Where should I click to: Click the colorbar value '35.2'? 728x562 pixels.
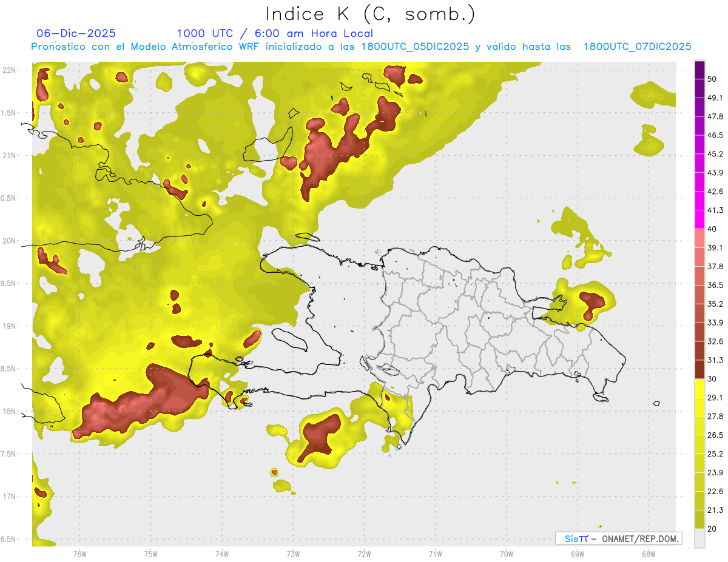pos(715,304)
